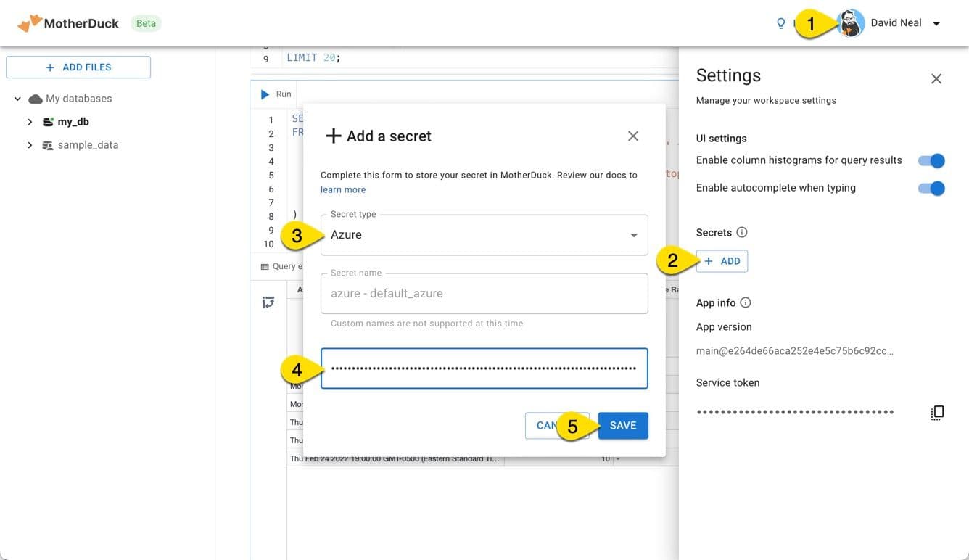969x560 pixels.
Task: Expand the my_db database tree item
Action: 30,121
